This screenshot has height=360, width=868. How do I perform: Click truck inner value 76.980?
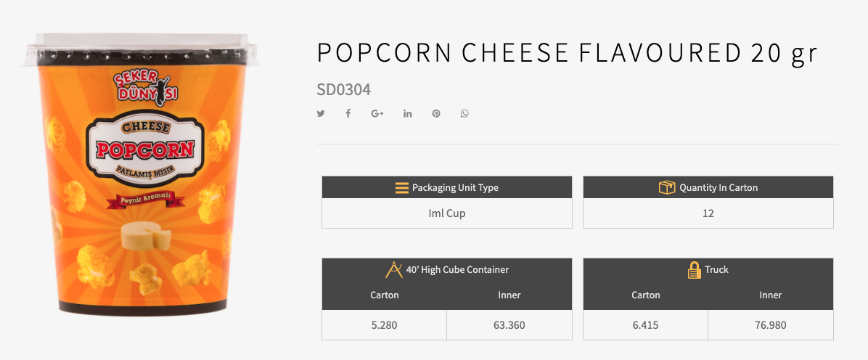coord(771,325)
